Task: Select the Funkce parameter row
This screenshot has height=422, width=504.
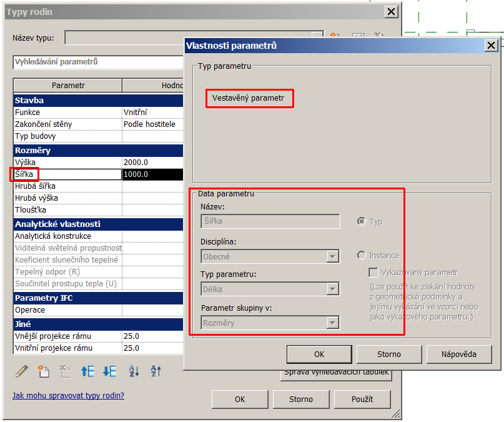Action: (x=67, y=113)
